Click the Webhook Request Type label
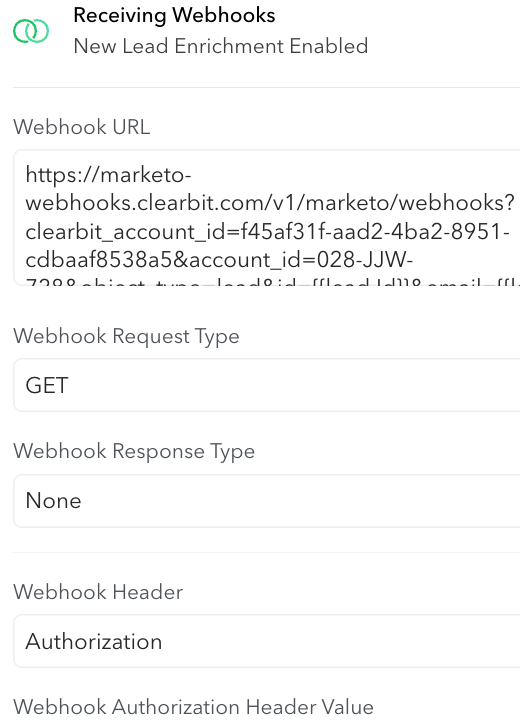The width and height of the screenshot is (520, 726). 126,337
